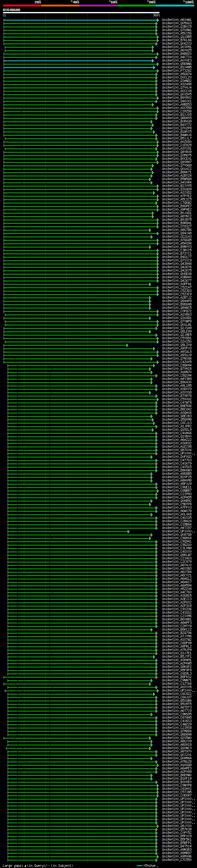
Task: Open hit UniRef100_A5GI56
Action: coord(176,33)
